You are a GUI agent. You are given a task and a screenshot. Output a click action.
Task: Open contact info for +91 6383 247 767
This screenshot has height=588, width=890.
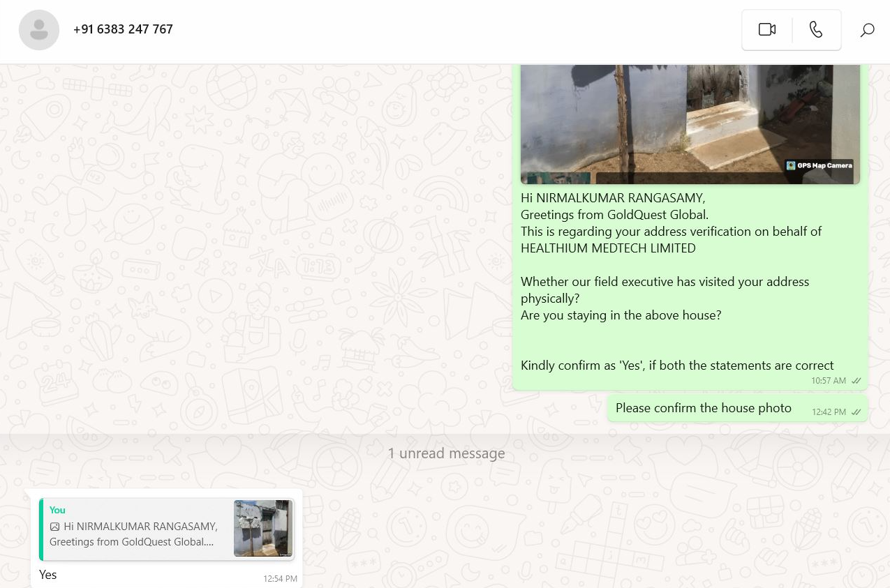click(123, 29)
